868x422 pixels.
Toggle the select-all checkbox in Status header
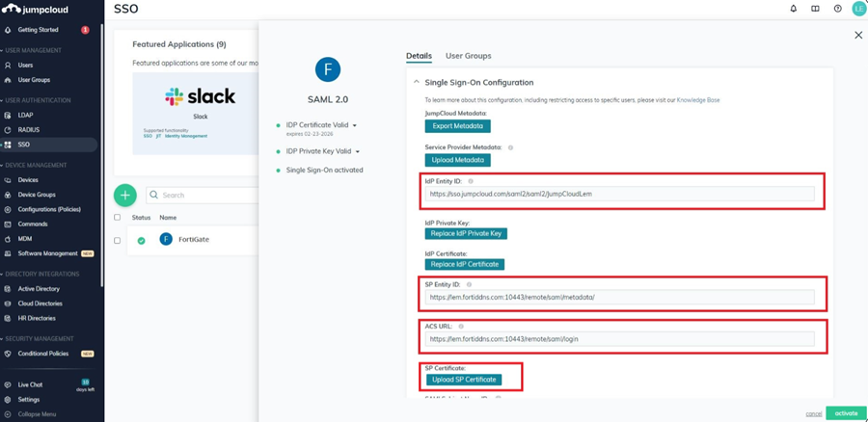[x=118, y=218]
